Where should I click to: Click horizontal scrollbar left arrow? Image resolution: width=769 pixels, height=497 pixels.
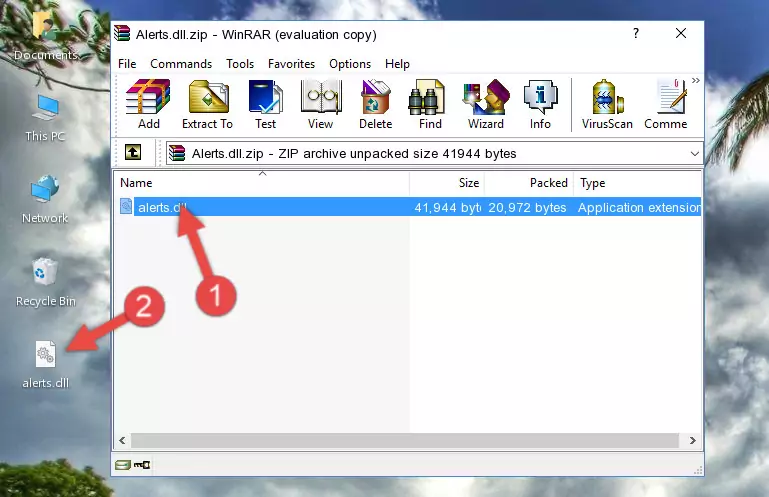(122, 441)
